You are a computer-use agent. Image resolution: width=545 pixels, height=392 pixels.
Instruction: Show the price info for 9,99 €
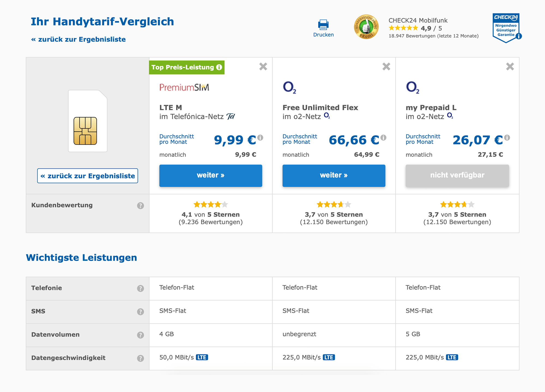click(x=260, y=138)
